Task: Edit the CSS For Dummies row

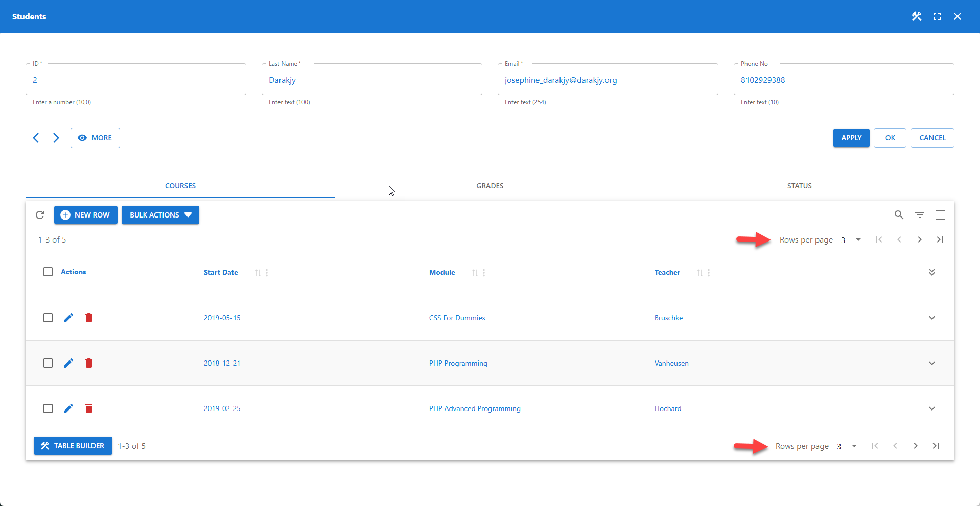Action: click(68, 317)
